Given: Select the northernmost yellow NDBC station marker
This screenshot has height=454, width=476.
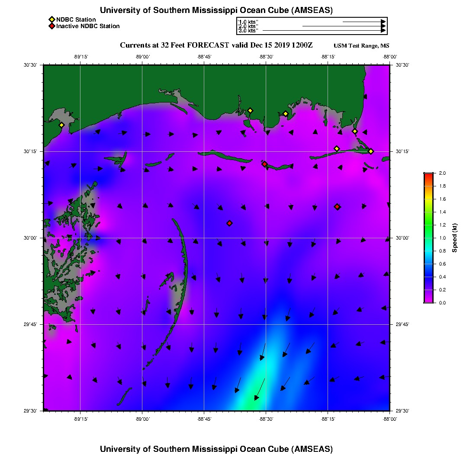Looking at the screenshot, I should (250, 110).
